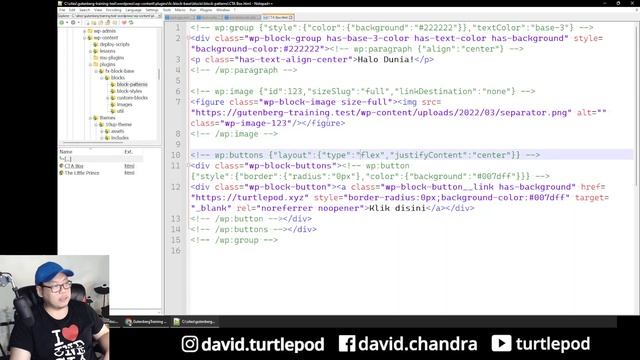Expand the custom-blocks folder node
Viewport: 640px width, 360px height.
(108, 98)
